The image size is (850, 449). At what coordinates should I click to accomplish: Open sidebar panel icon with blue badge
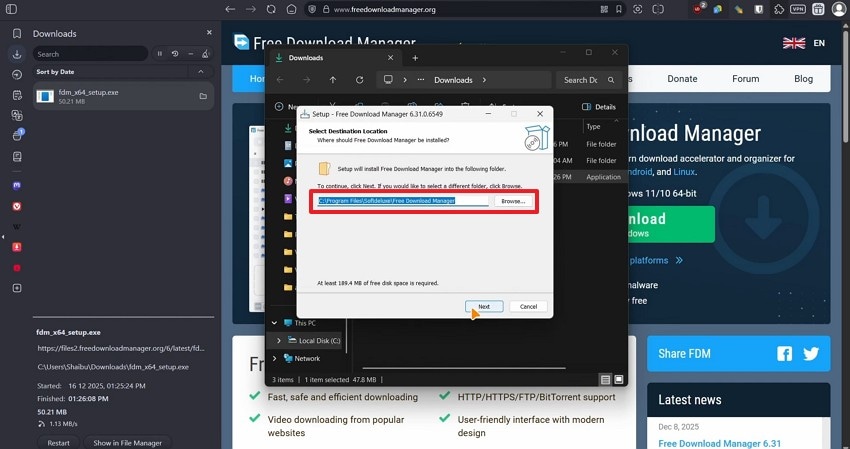click(17, 136)
